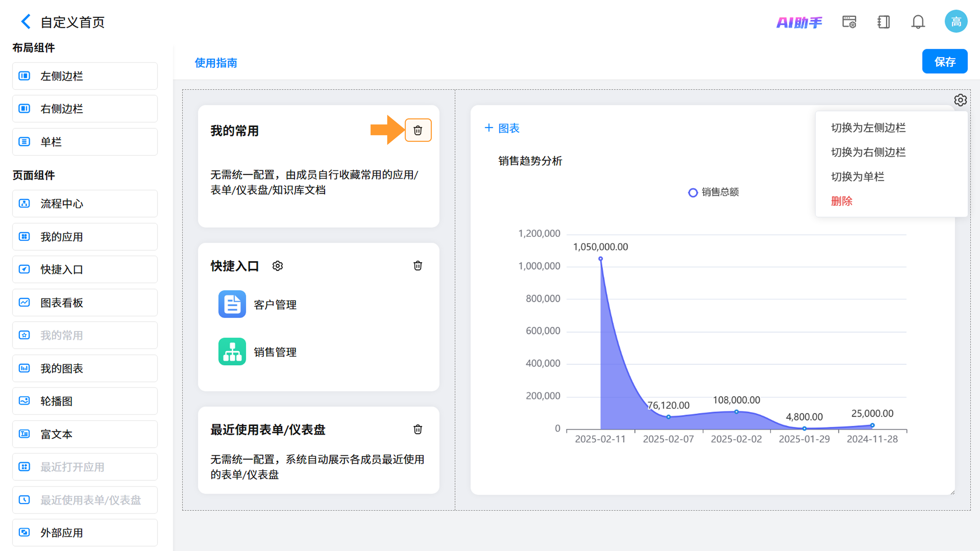Add the 富文本 page component

point(85,434)
